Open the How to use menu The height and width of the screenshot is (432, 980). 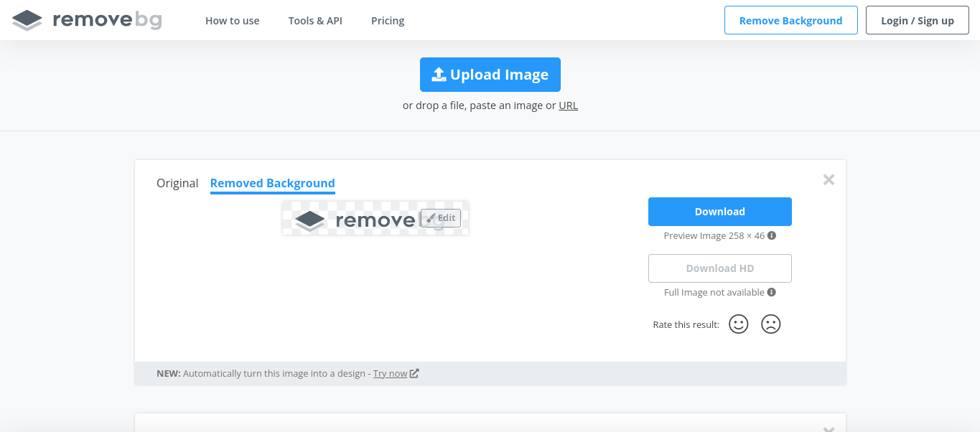coord(232,21)
